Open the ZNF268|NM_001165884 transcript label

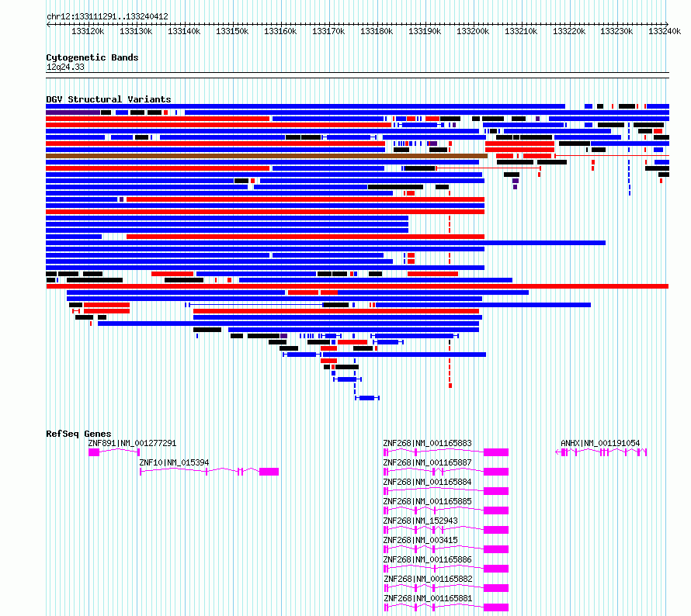[428, 482]
